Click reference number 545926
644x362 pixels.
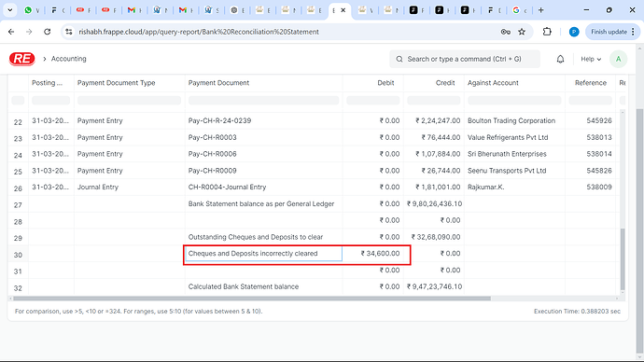[x=599, y=120]
